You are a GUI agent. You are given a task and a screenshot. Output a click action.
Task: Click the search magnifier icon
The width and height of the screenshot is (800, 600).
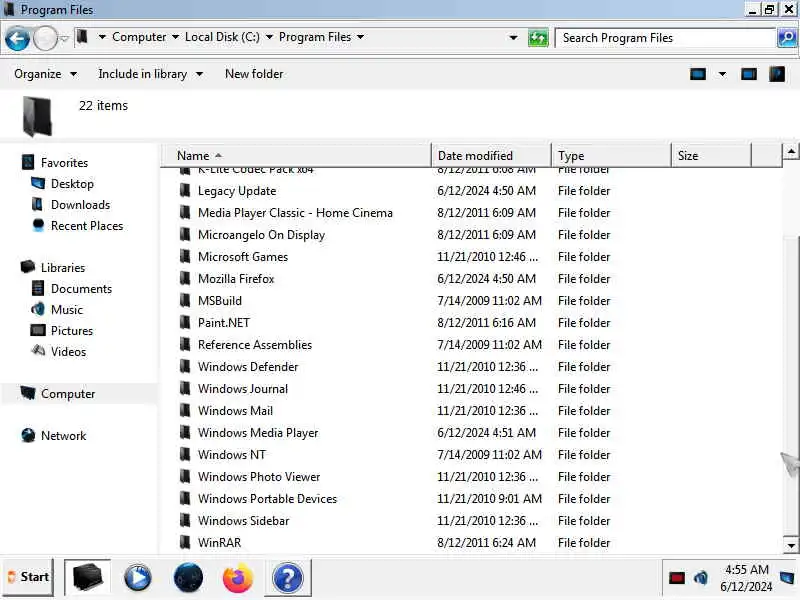787,38
